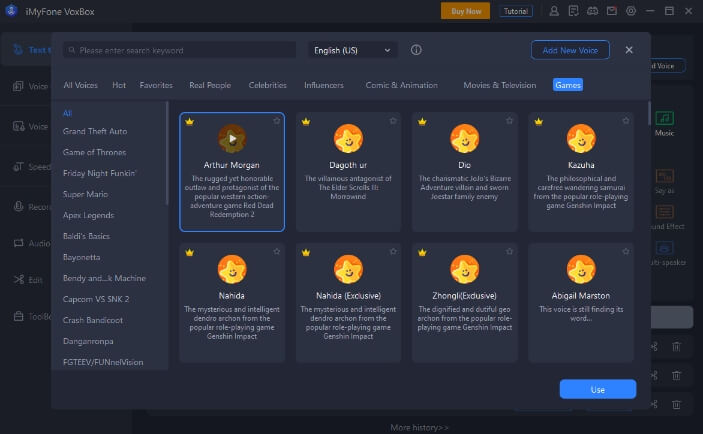This screenshot has width=703, height=434.
Task: Select Grand Theft Auto category
Action: (95, 131)
